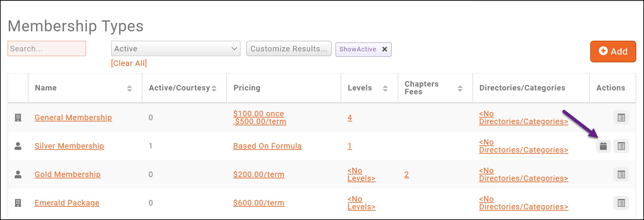
Task: Open Customize Results options
Action: point(288,49)
